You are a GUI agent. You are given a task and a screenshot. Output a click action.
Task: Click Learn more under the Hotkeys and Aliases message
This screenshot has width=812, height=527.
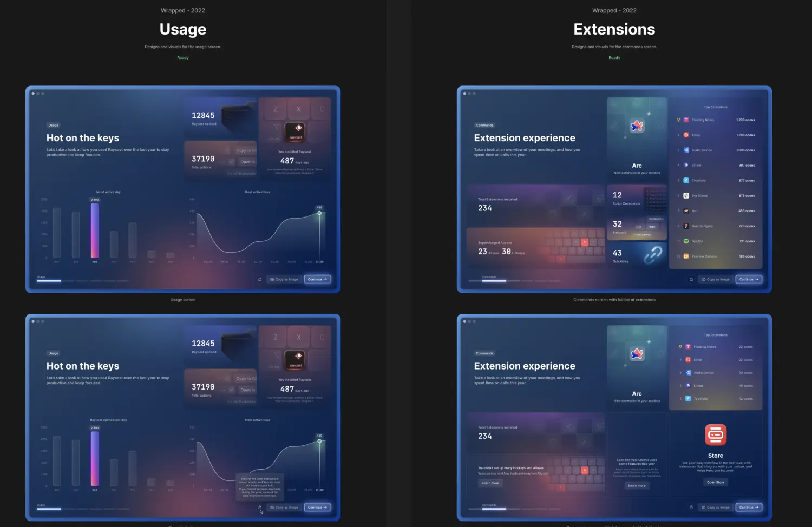tap(490, 483)
